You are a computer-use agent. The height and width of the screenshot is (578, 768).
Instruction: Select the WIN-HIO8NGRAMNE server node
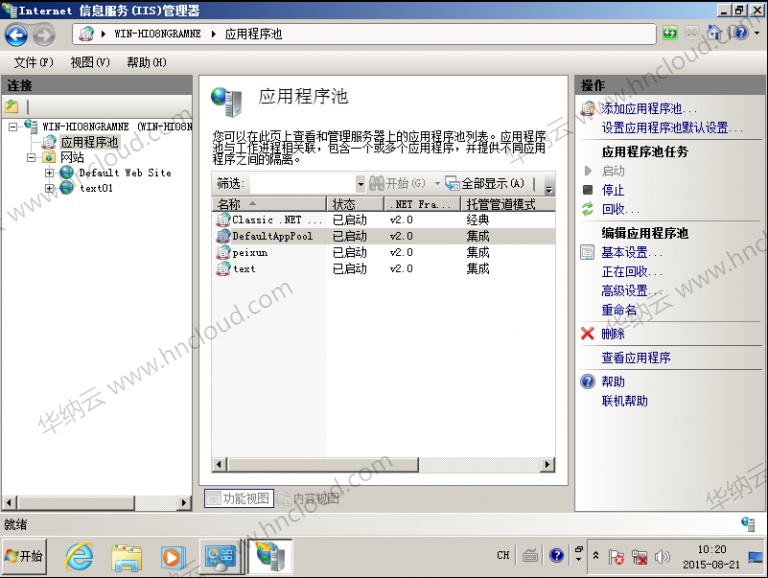pos(118,127)
